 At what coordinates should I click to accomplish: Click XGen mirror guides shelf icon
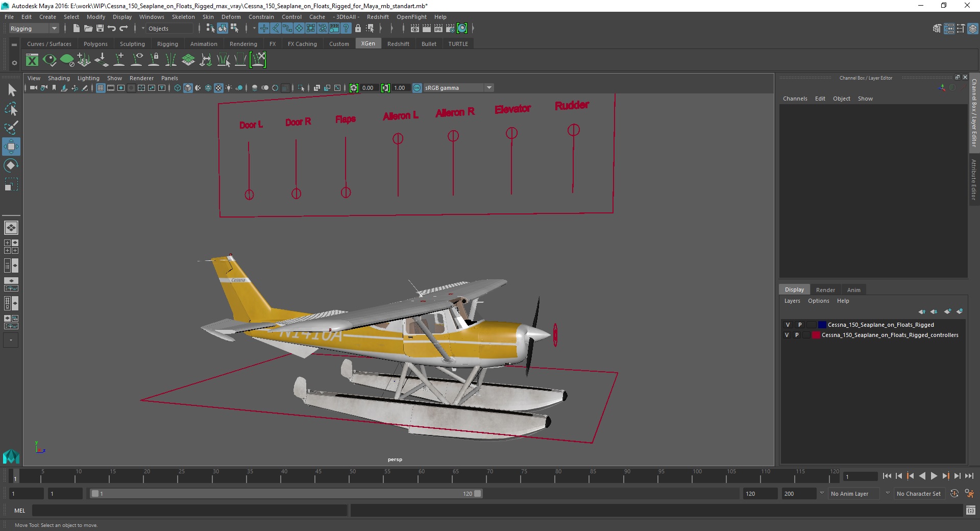(x=171, y=60)
